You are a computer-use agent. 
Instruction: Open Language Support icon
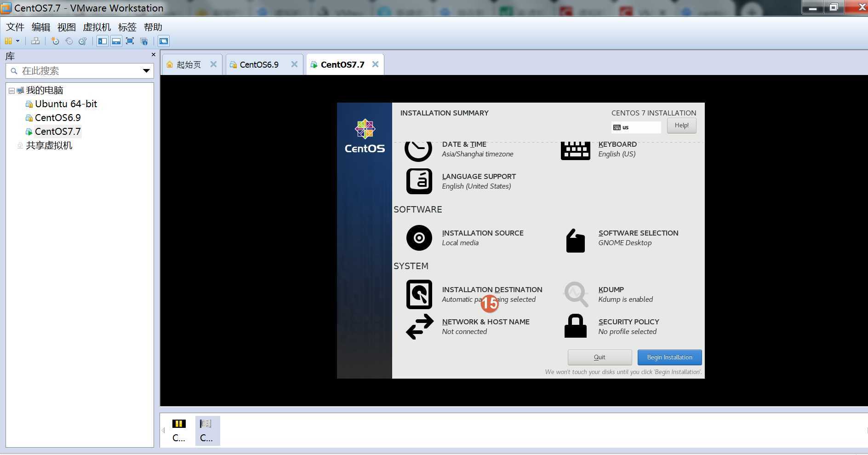(419, 181)
